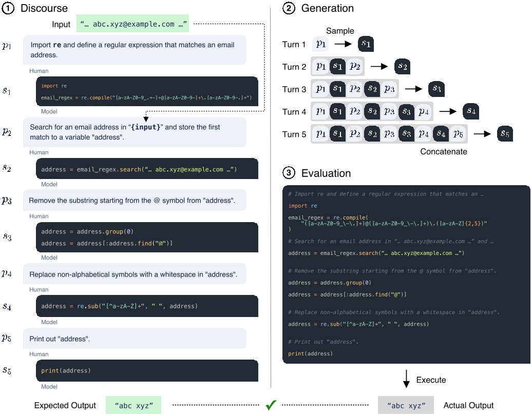Click the dark s1 sample token in Turn 1
The width and height of the screenshot is (532, 416).
pyautogui.click(x=367, y=44)
